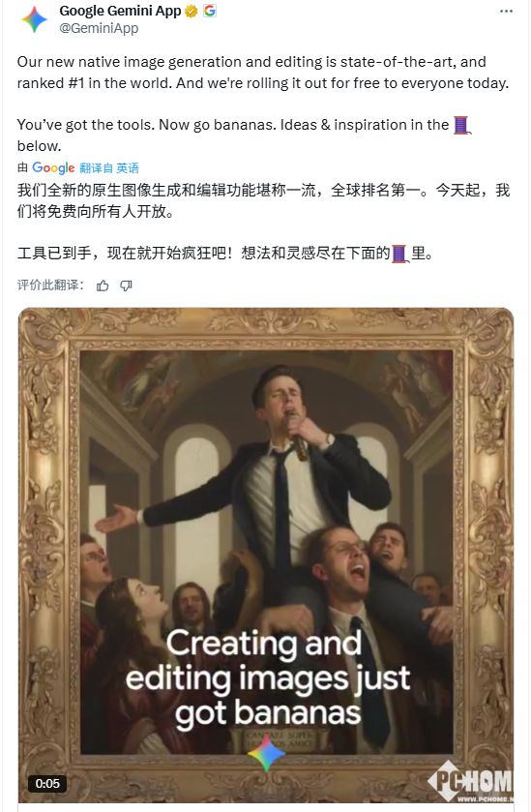Click the thread emoji in the Chinese translation
Screen dimensions: 531x812
[400, 254]
